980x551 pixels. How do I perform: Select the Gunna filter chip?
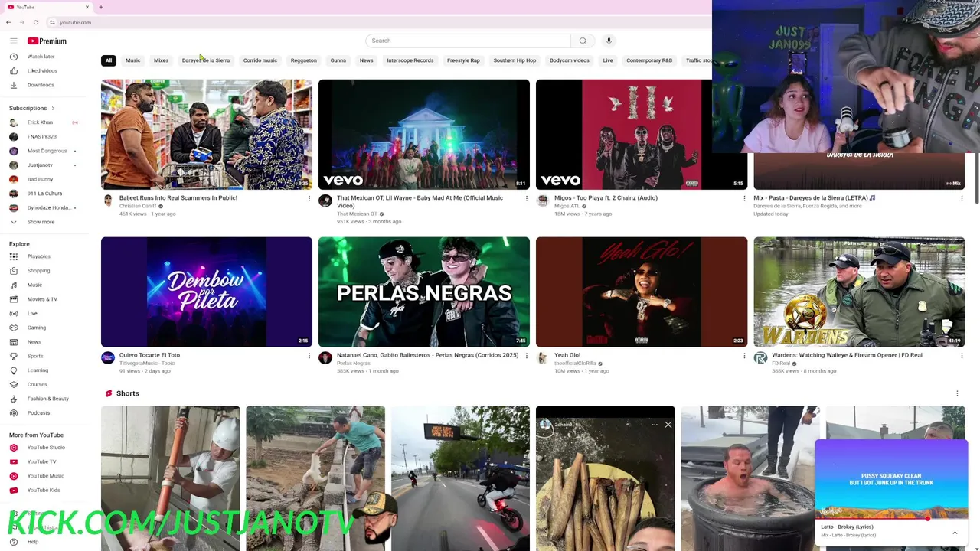tap(338, 60)
